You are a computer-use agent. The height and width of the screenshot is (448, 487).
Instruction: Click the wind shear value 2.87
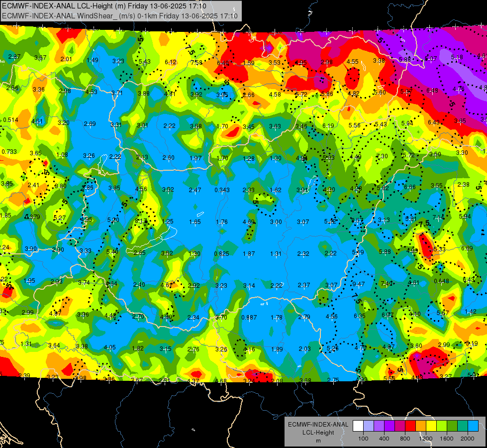[14, 57]
